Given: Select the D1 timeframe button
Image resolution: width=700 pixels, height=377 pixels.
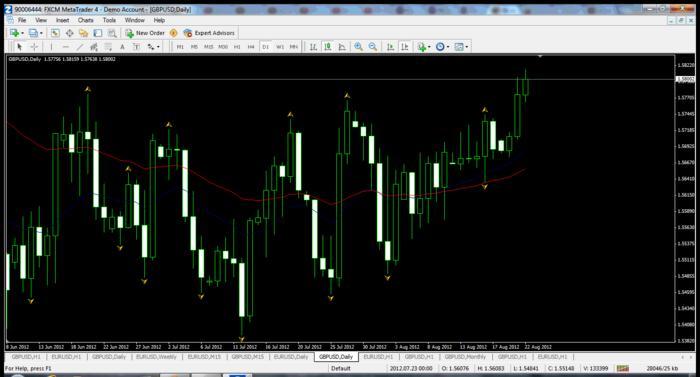Looking at the screenshot, I should pyautogui.click(x=265, y=46).
